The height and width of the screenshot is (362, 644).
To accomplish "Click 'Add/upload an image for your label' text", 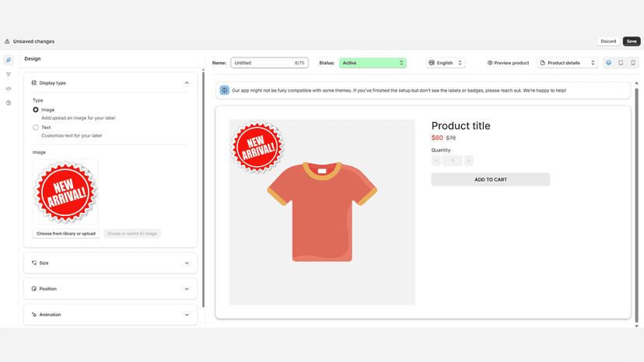I will tap(79, 118).
